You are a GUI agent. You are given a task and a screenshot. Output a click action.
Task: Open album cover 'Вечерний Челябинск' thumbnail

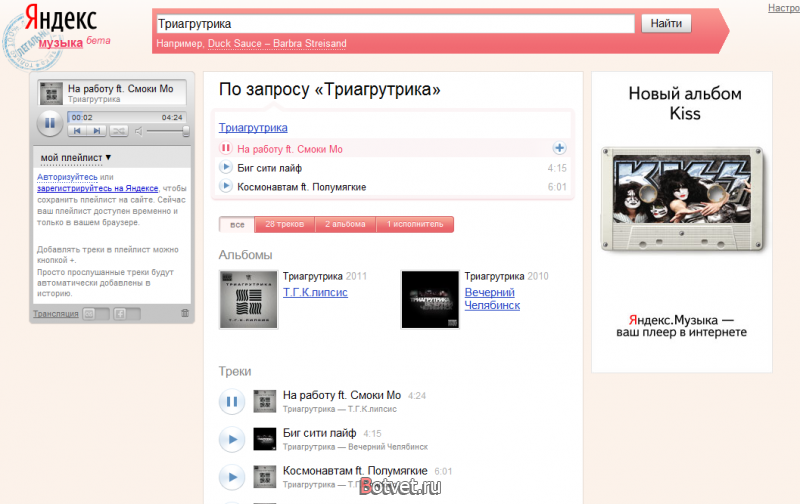tap(430, 299)
